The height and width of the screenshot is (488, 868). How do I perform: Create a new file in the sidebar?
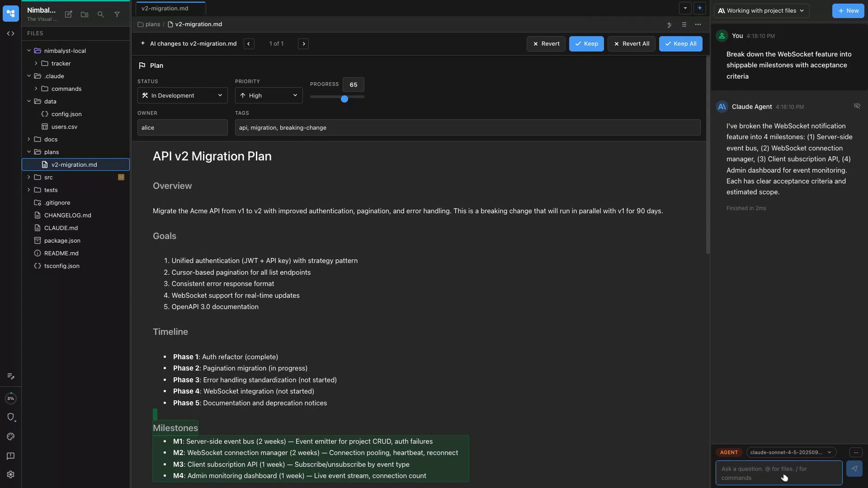tap(68, 14)
